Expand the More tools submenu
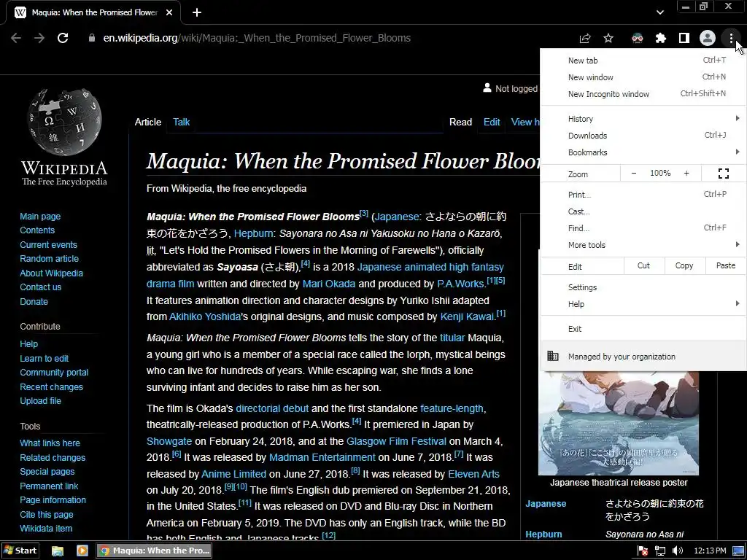This screenshot has height=560, width=747. tap(643, 245)
